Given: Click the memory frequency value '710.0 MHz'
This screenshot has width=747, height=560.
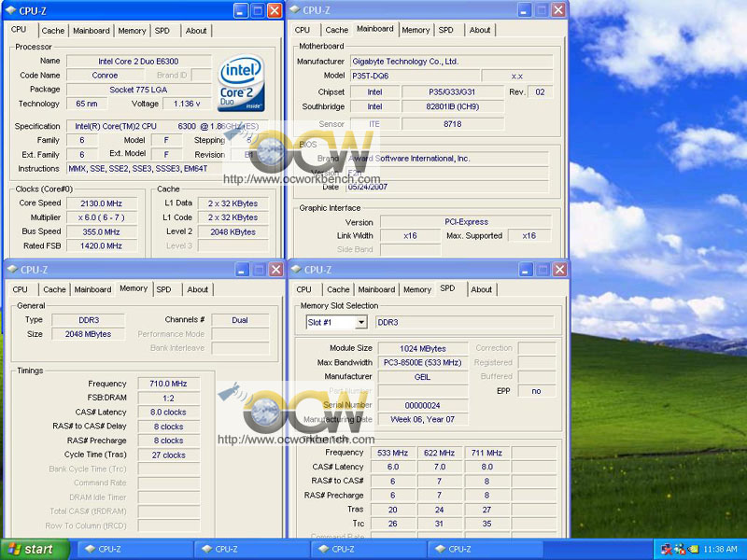Looking at the screenshot, I should pyautogui.click(x=168, y=384).
